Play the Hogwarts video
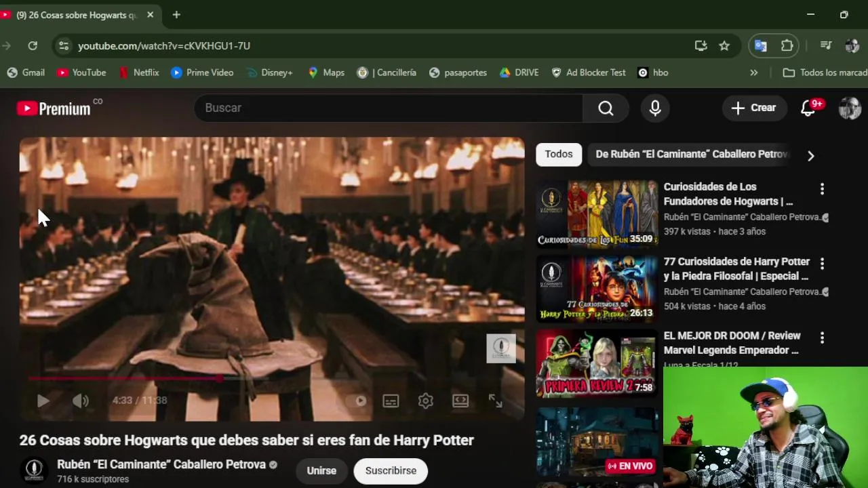868x488 pixels. [x=43, y=401]
